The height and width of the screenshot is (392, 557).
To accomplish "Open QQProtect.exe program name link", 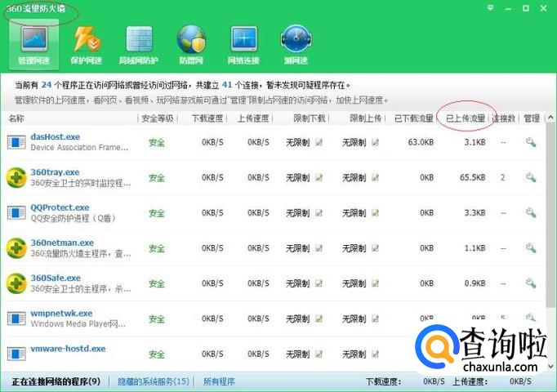I will 60,207.
